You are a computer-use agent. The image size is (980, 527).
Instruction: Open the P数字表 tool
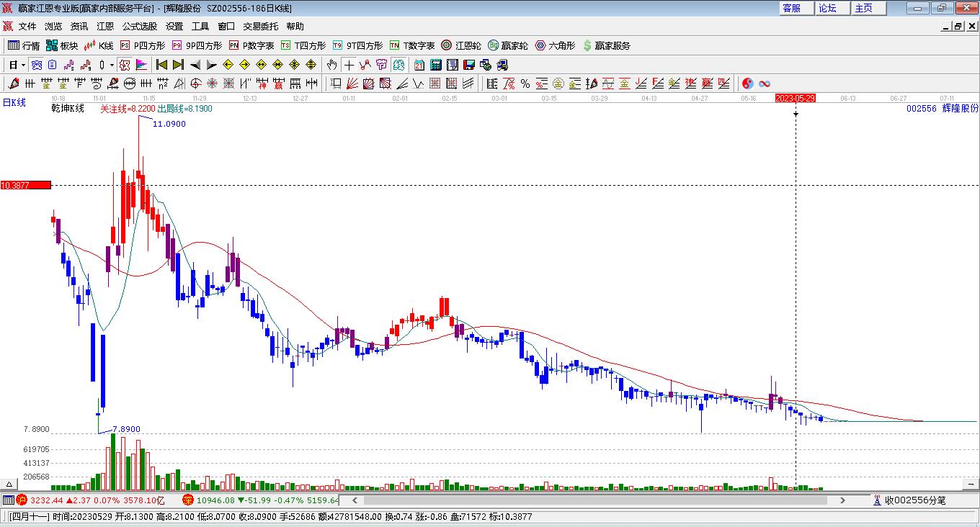(x=251, y=45)
